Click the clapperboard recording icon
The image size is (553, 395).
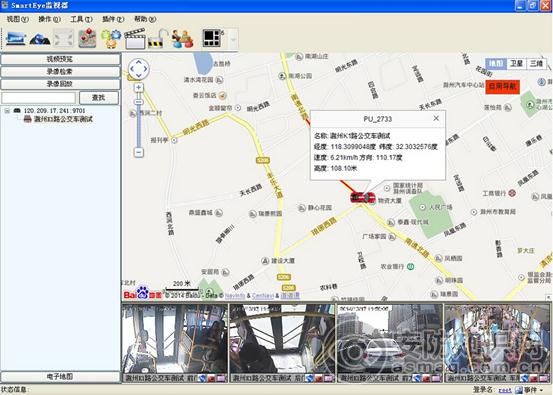pyautogui.click(x=135, y=38)
